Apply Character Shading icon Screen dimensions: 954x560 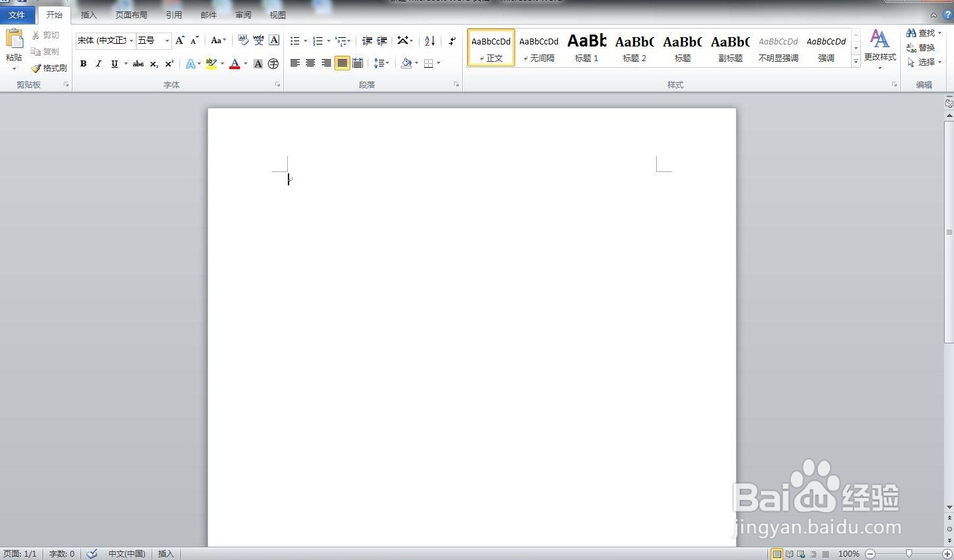click(x=258, y=64)
